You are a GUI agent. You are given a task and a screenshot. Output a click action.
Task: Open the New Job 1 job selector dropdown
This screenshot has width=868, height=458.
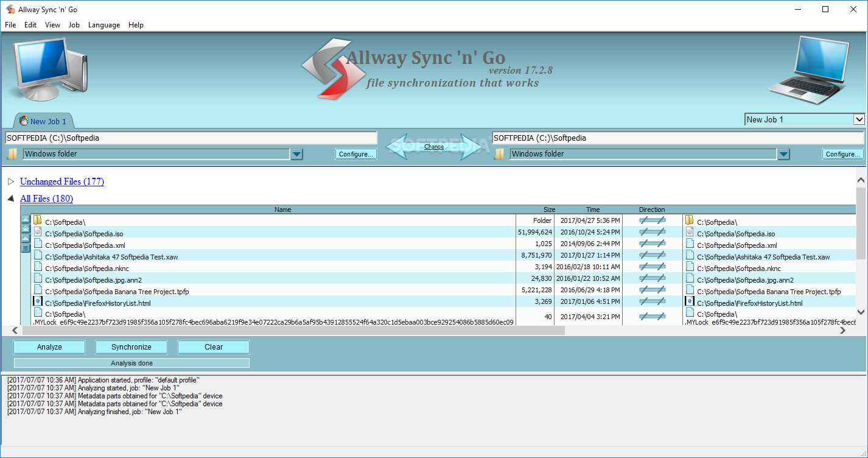point(859,119)
